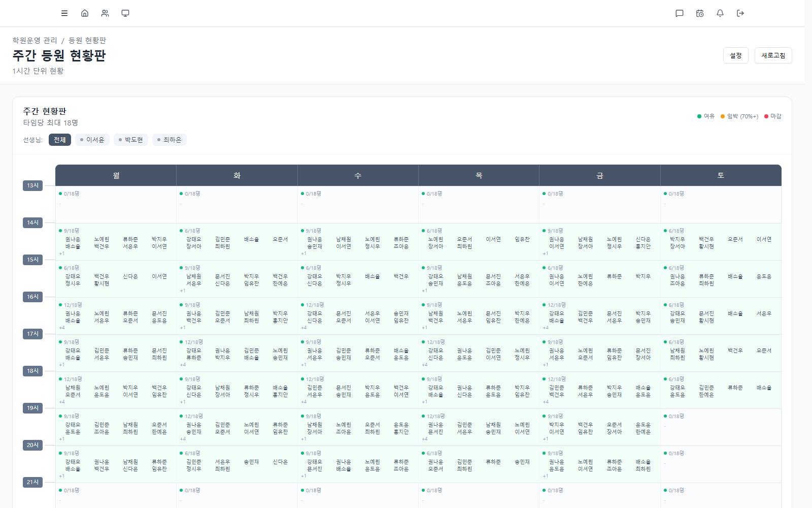Open the chat messages icon
812x508 pixels.
point(680,13)
